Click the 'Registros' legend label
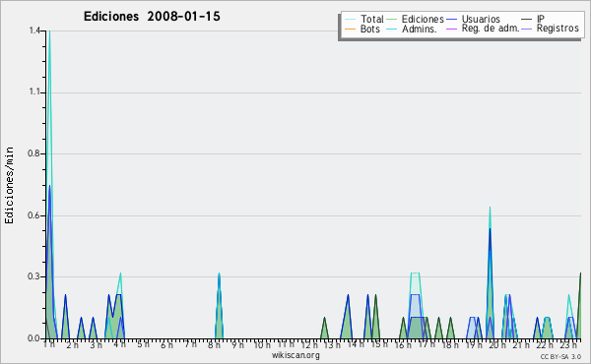 point(558,29)
